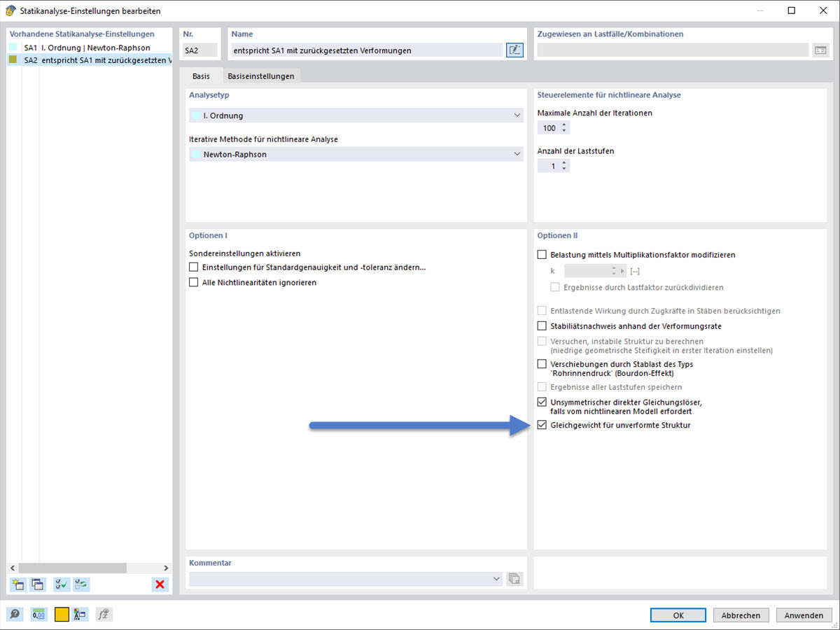This screenshot has height=630, width=840.
Task: Switch to the Basiseinstellungen tab
Action: (261, 75)
